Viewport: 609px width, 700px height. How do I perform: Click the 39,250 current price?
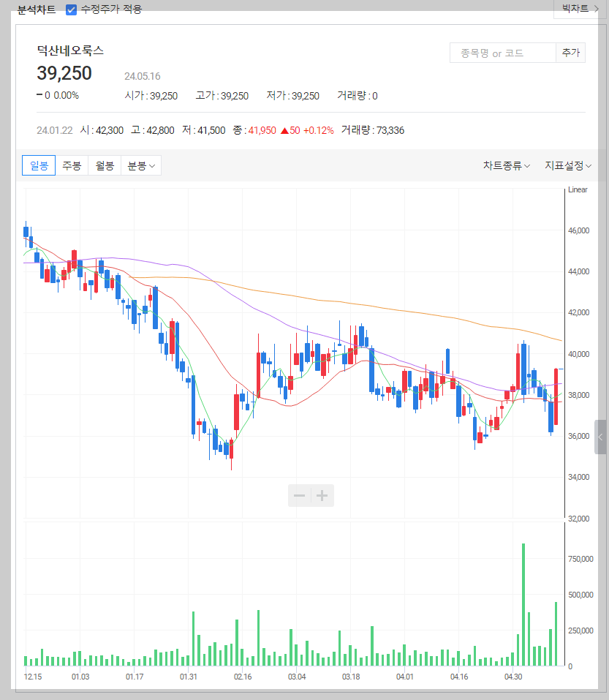point(64,73)
